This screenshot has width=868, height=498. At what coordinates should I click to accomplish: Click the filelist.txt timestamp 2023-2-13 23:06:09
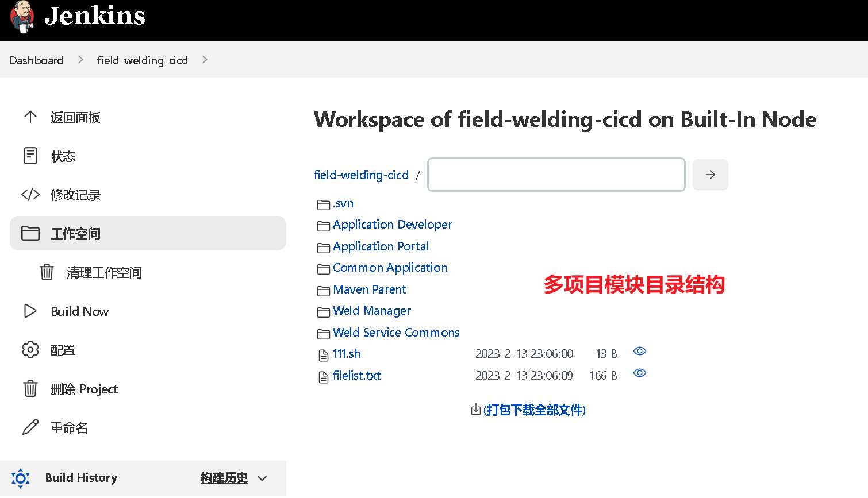click(524, 376)
